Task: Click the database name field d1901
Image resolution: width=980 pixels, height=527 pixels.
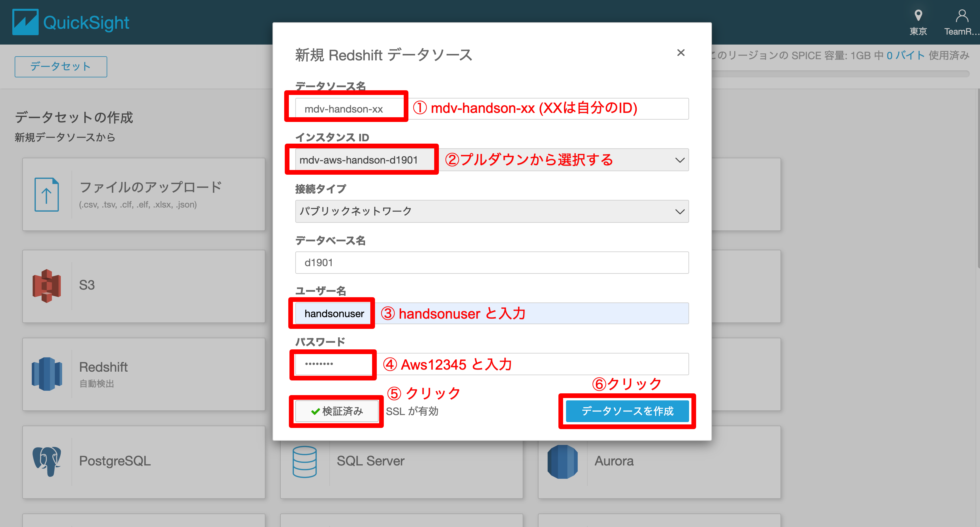Action: pos(492,263)
